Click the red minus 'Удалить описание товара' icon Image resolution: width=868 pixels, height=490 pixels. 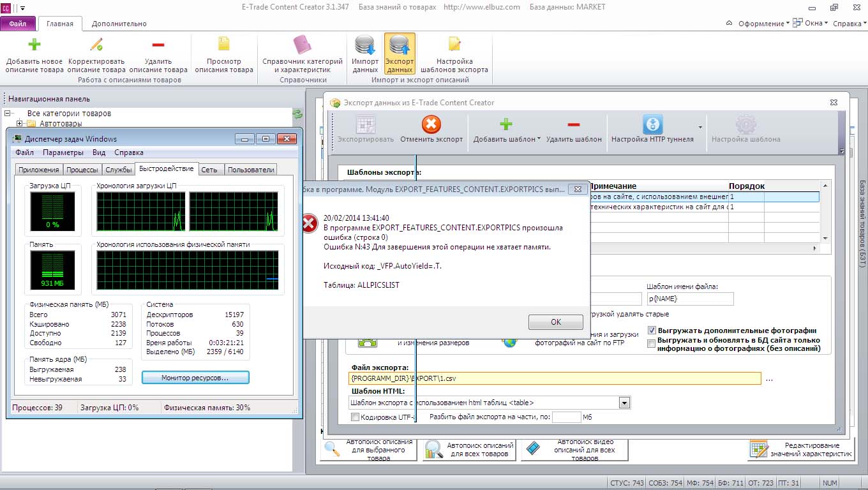158,45
